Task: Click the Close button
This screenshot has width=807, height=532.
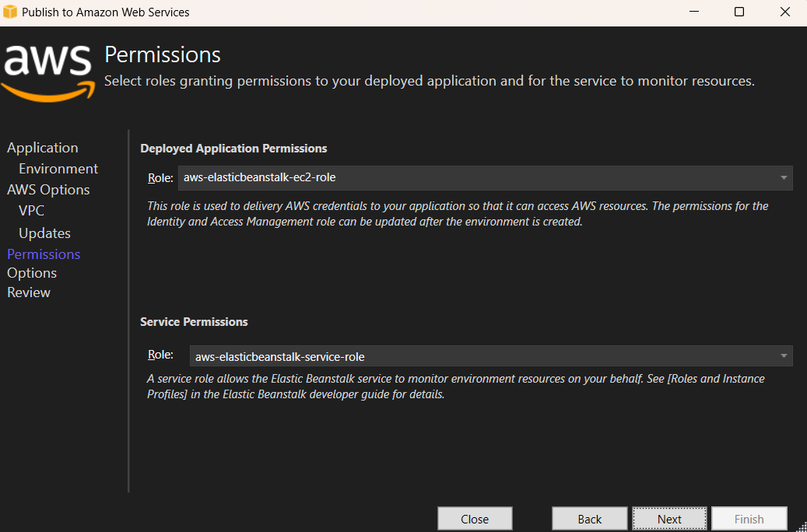Action: [475, 519]
